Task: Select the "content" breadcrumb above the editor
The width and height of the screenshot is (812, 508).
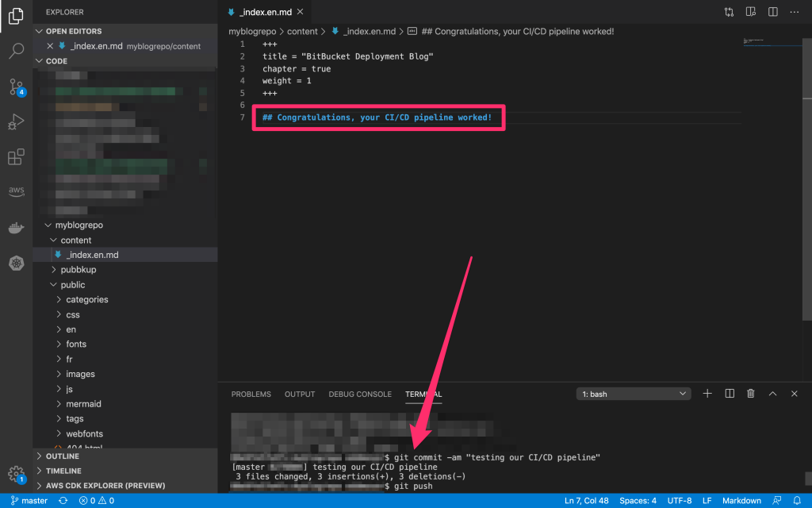Action: tap(302, 31)
